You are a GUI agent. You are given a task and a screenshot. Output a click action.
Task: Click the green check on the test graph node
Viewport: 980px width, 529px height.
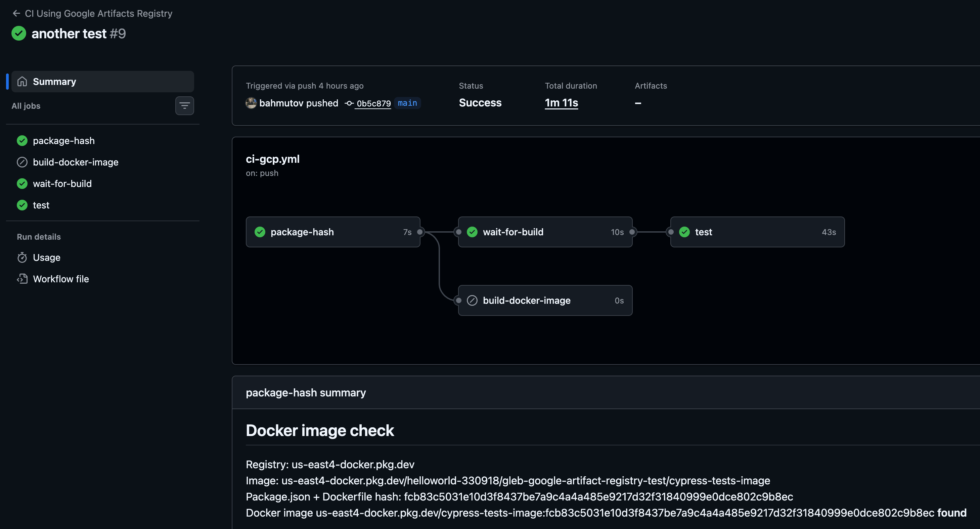point(684,232)
